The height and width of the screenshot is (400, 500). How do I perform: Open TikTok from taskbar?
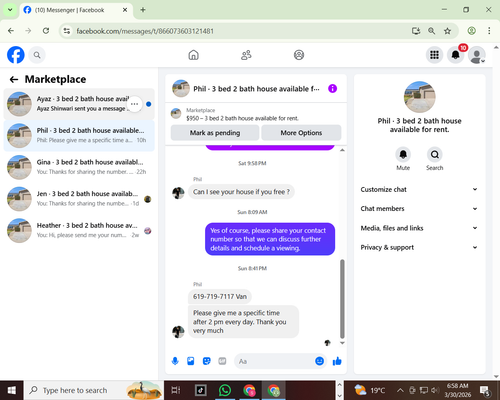click(201, 390)
